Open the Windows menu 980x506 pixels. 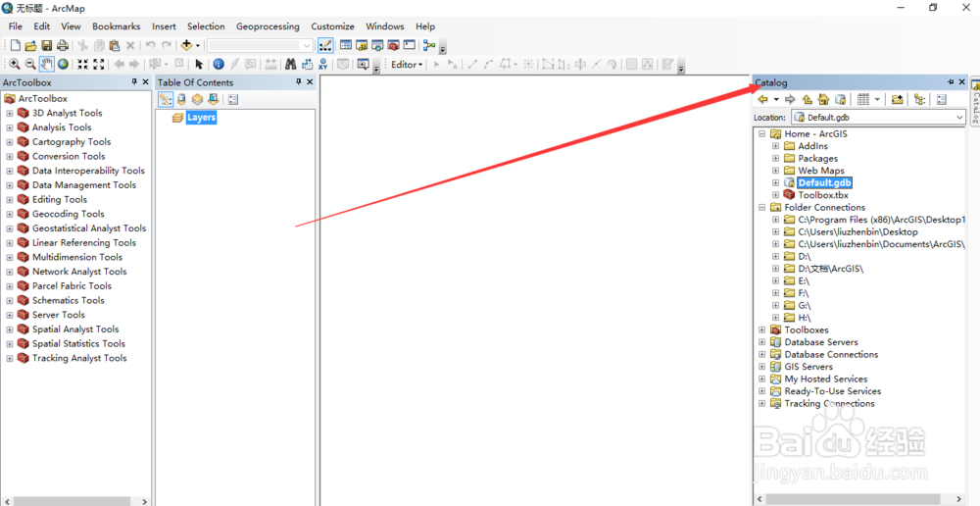[385, 26]
